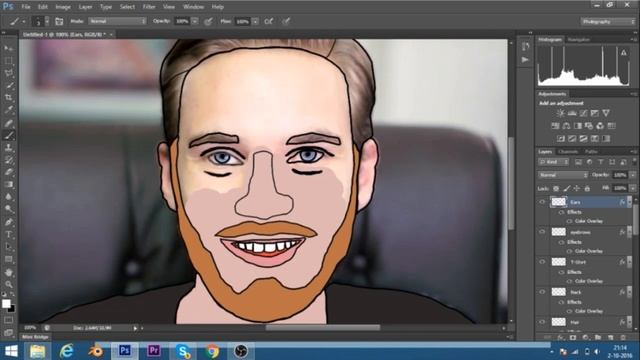Screen dimensions: 640x360
Task: Hide the T-Shirt layer
Action: pos(542,262)
